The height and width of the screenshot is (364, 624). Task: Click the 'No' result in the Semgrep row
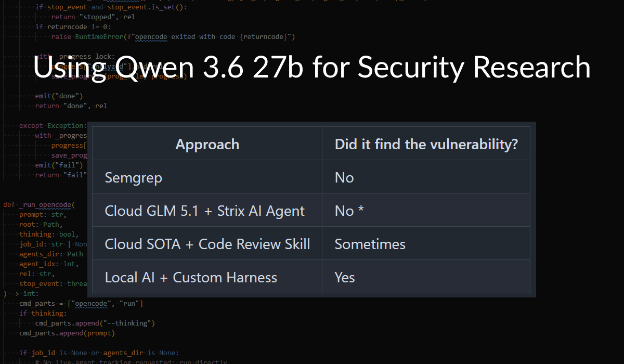click(344, 177)
